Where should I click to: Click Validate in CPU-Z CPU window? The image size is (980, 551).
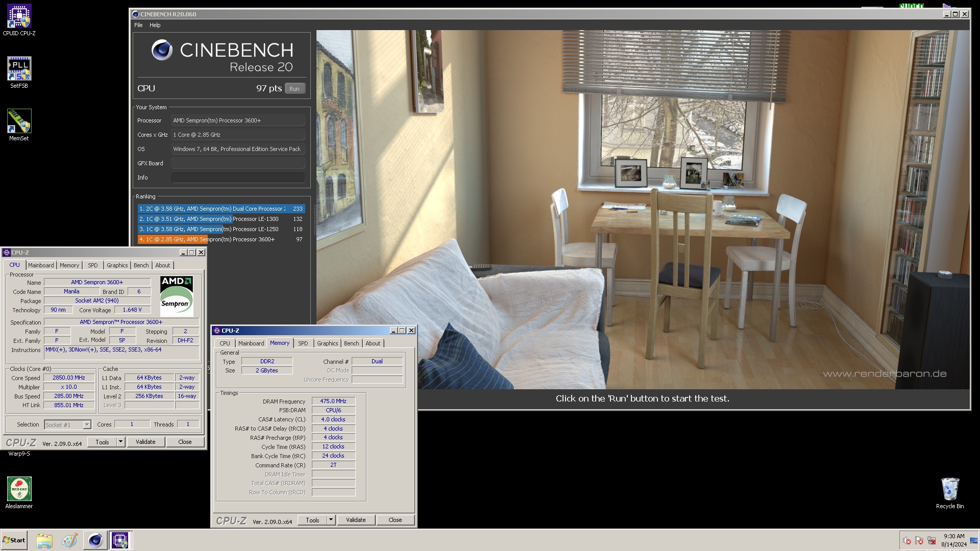tap(145, 442)
